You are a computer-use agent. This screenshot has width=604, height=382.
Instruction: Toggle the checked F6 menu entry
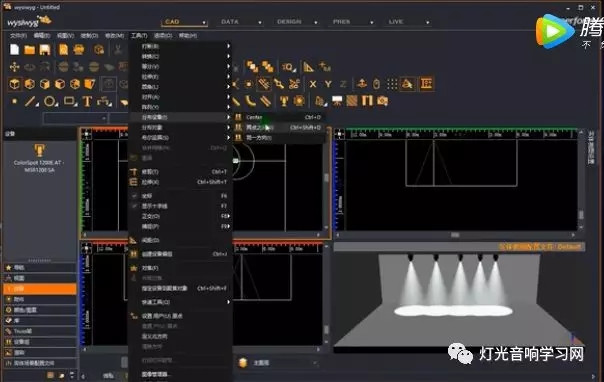[x=180, y=196]
